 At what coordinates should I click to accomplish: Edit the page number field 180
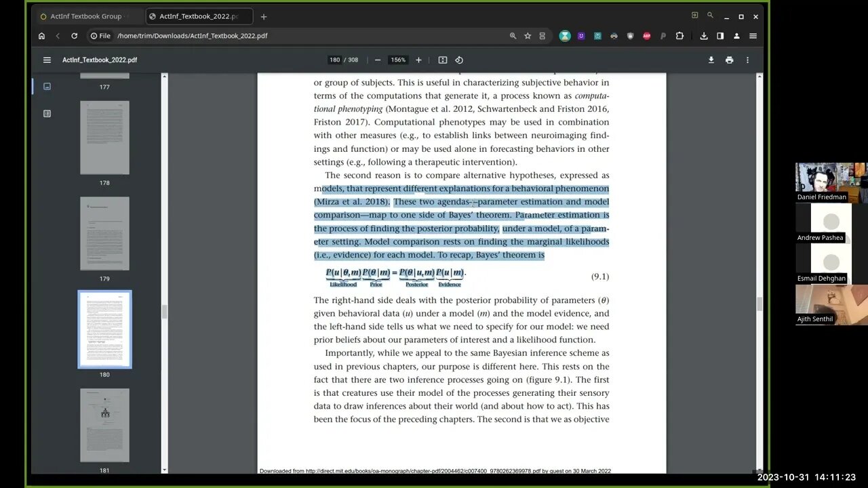click(x=335, y=60)
